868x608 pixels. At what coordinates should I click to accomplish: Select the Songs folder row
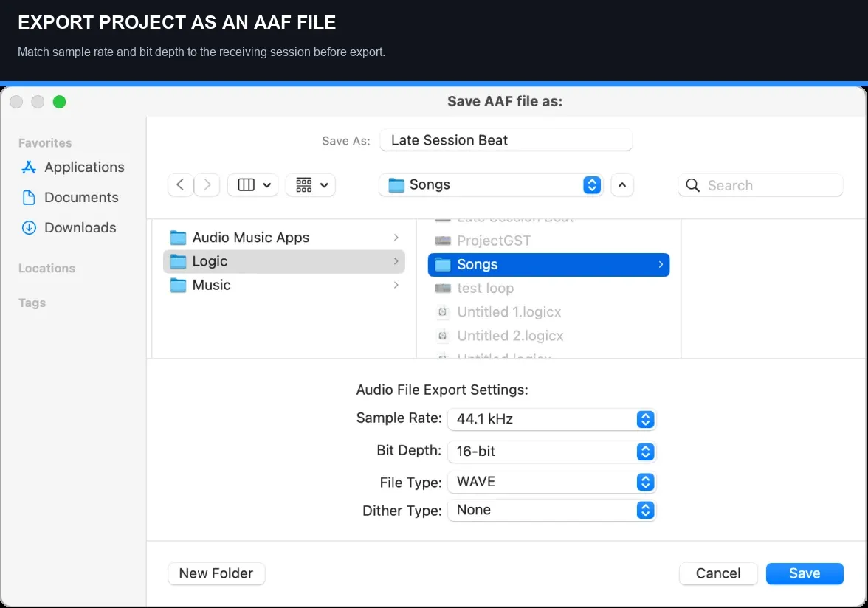point(548,264)
